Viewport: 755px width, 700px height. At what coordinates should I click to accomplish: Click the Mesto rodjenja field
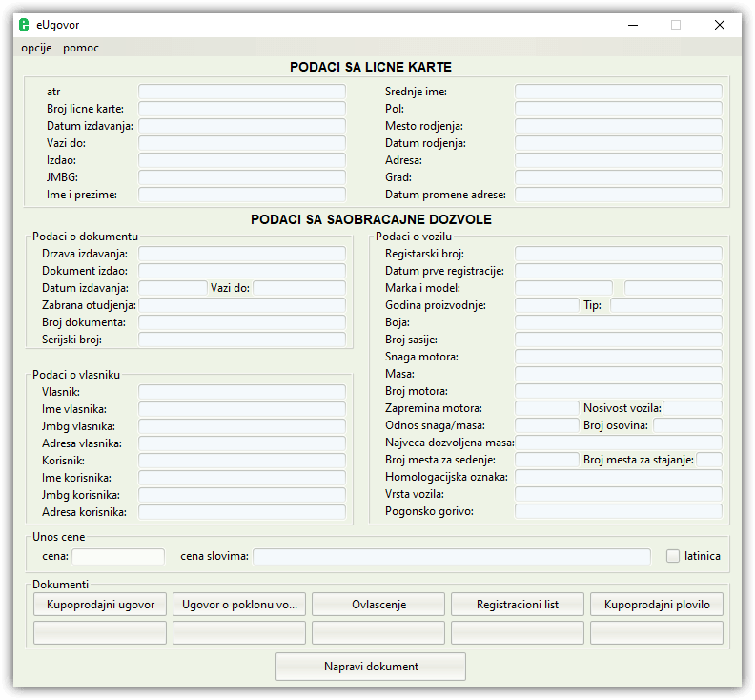[x=619, y=126]
